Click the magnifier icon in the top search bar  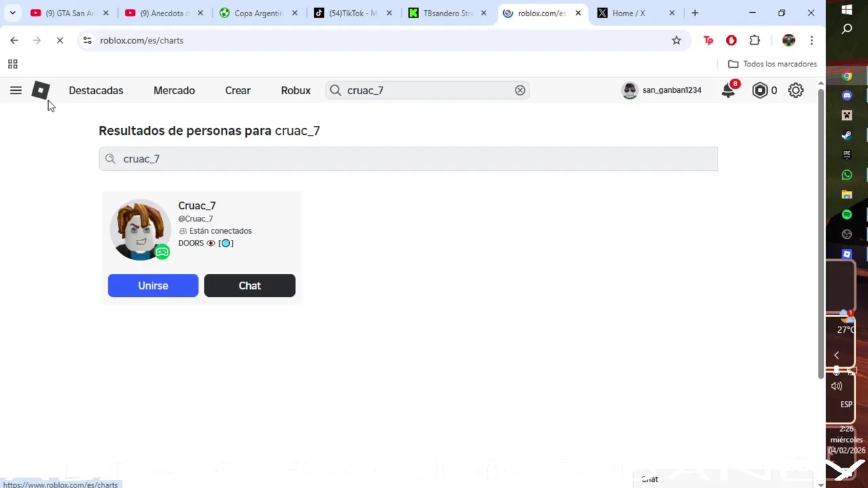pyautogui.click(x=336, y=90)
